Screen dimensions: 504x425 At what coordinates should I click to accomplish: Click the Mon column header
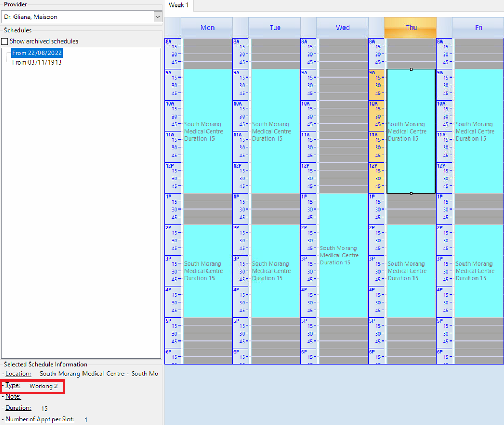[207, 27]
